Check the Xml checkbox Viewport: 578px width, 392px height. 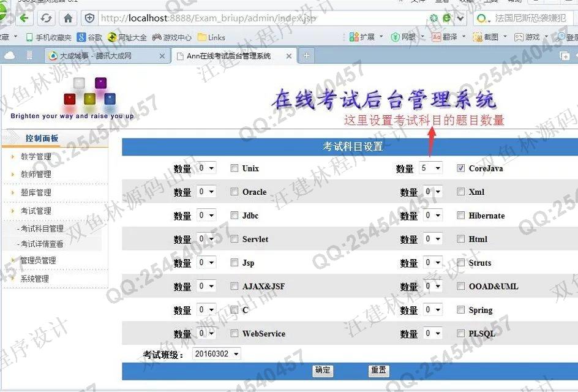[x=460, y=191]
